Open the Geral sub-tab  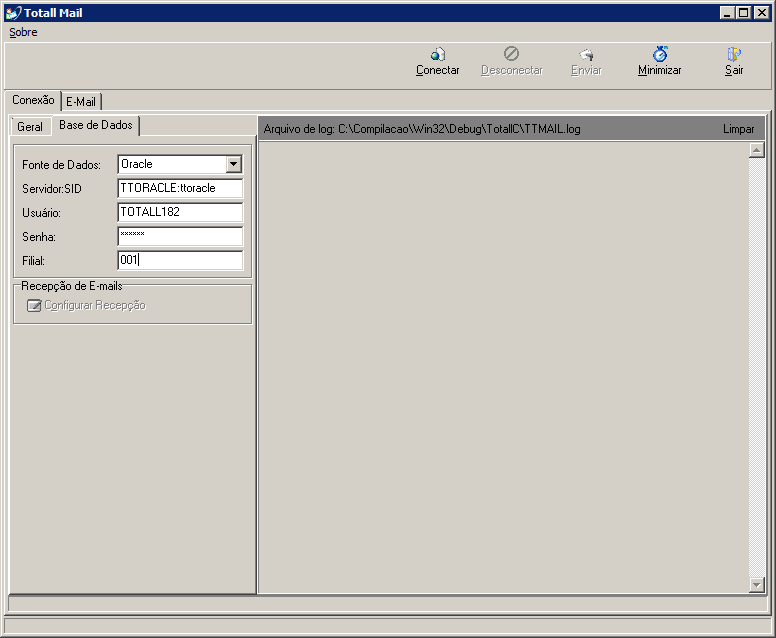point(30,127)
